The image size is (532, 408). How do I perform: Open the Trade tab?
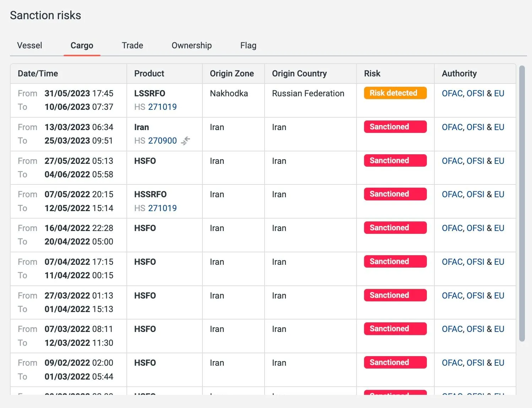tap(132, 45)
